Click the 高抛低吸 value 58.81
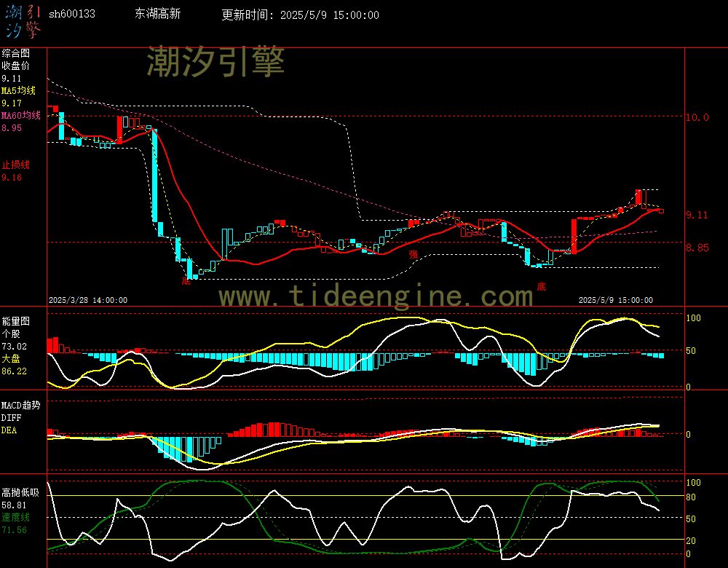The image size is (728, 568). tap(14, 505)
